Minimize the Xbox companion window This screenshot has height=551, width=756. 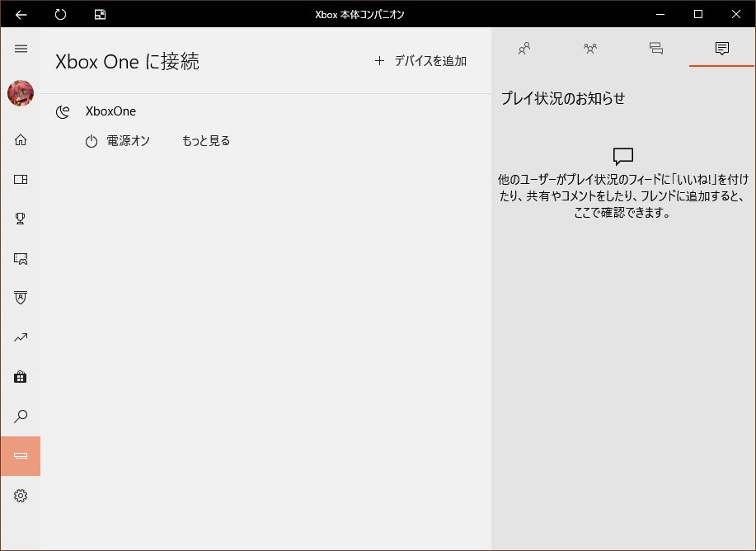(660, 15)
